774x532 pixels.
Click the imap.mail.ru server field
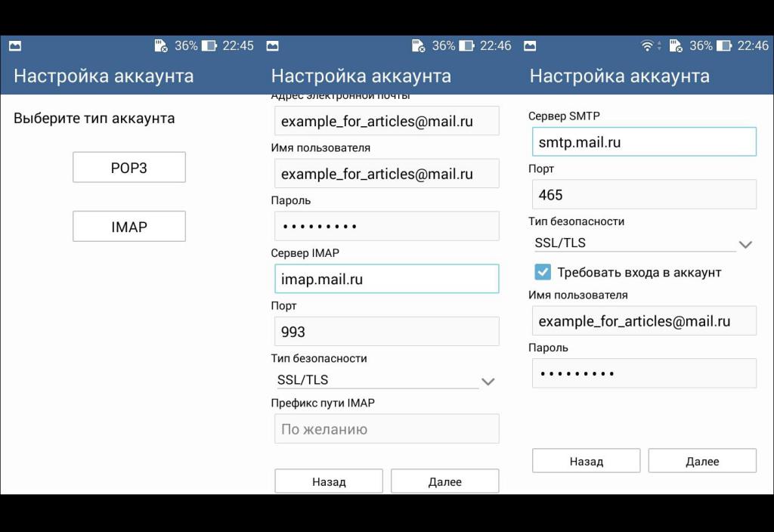pos(386,278)
